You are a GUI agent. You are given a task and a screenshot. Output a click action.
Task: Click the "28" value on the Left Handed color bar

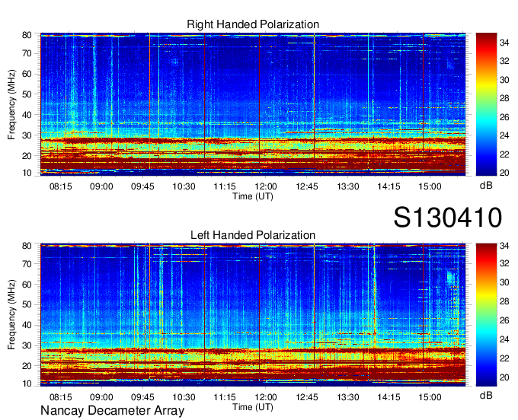click(504, 301)
